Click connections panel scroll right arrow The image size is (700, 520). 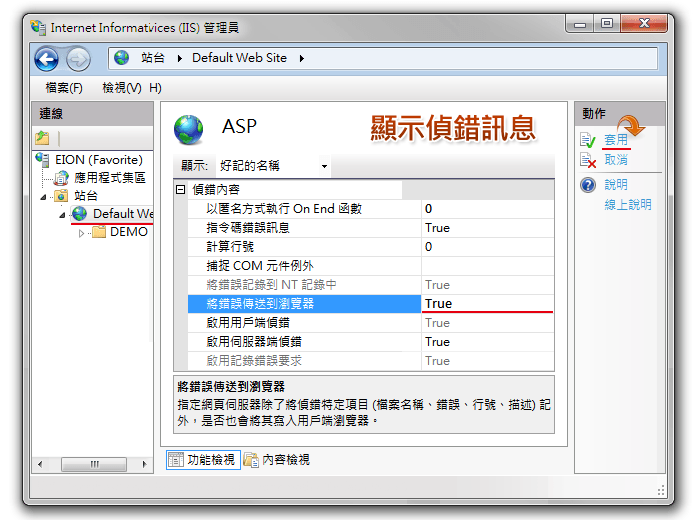click(144, 464)
